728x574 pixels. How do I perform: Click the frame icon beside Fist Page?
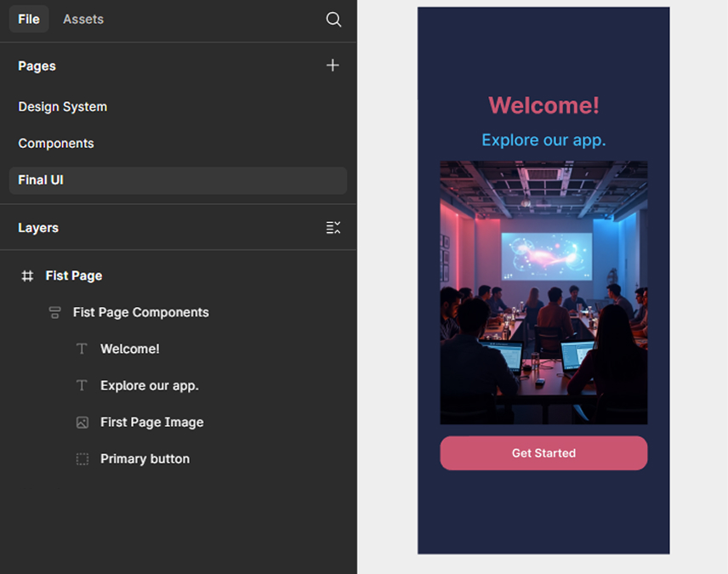pos(27,276)
